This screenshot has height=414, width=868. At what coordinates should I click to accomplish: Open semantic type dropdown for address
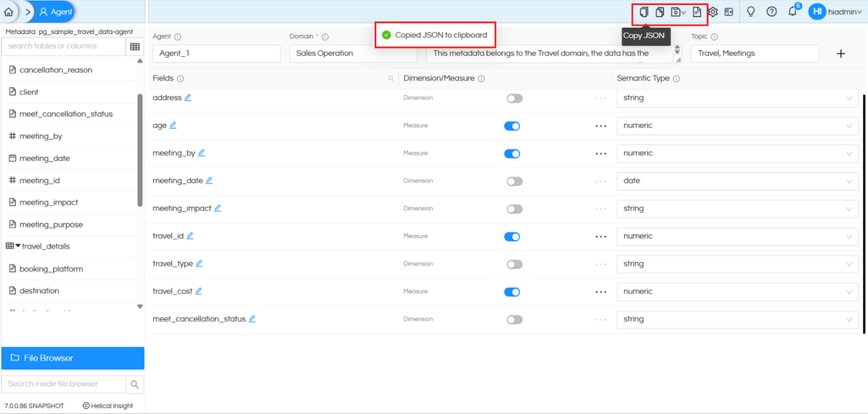coord(737,98)
